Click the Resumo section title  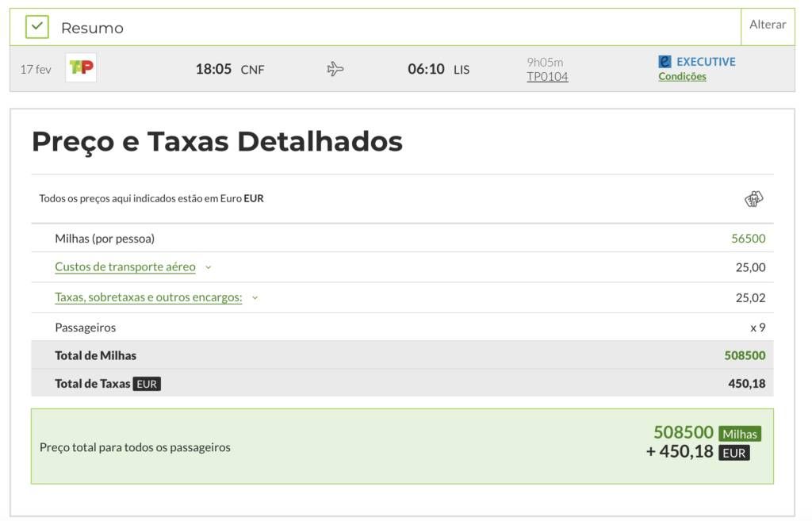[x=92, y=28]
